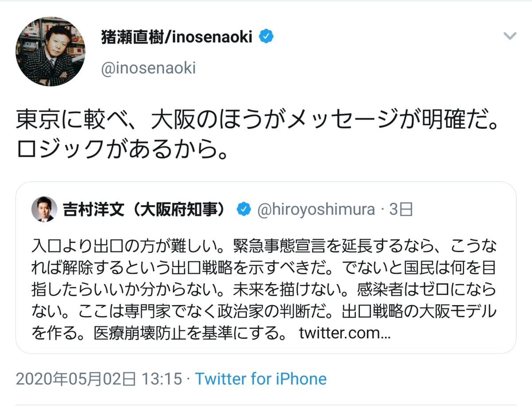Click the @inosenaoki handle
Image resolution: width=532 pixels, height=407 pixels.
pyautogui.click(x=149, y=69)
